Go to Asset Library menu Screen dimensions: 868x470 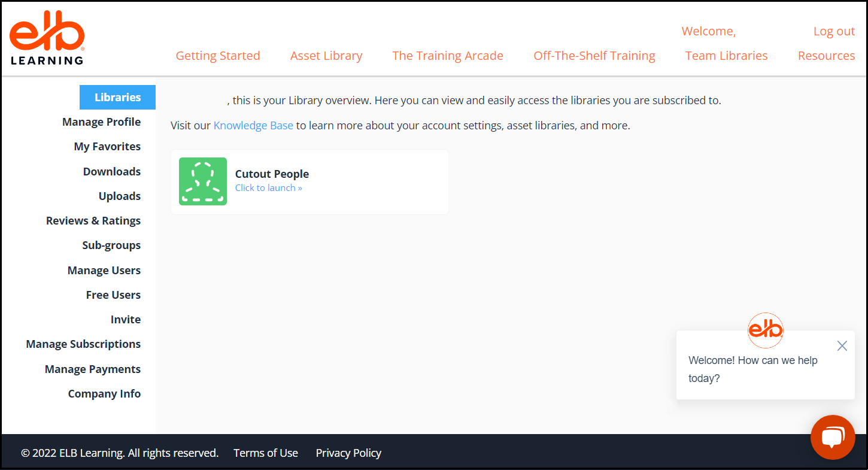click(326, 56)
